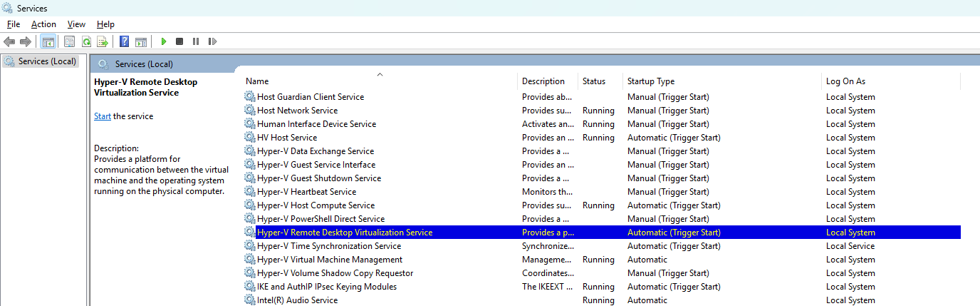The image size is (980, 306).
Task: Click gear icon of Hyper-V Heartbeat Service
Action: tap(250, 192)
